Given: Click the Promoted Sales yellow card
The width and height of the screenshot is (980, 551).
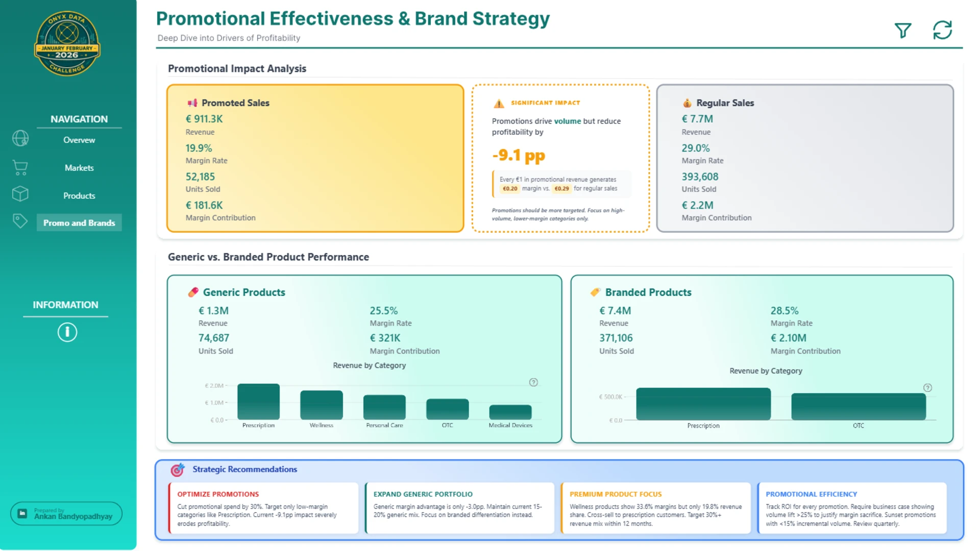Looking at the screenshot, I should (315, 158).
